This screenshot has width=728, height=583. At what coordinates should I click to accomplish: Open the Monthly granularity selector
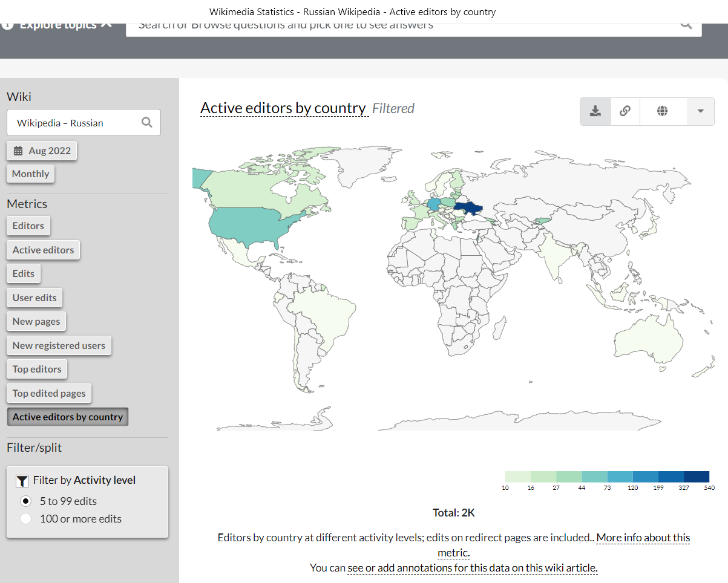tap(30, 174)
